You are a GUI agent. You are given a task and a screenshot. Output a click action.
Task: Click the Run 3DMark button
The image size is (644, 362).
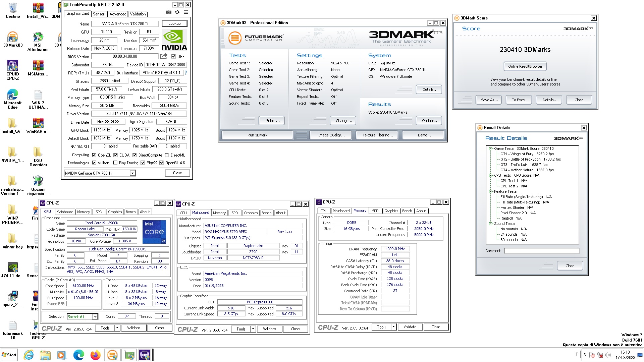257,135
